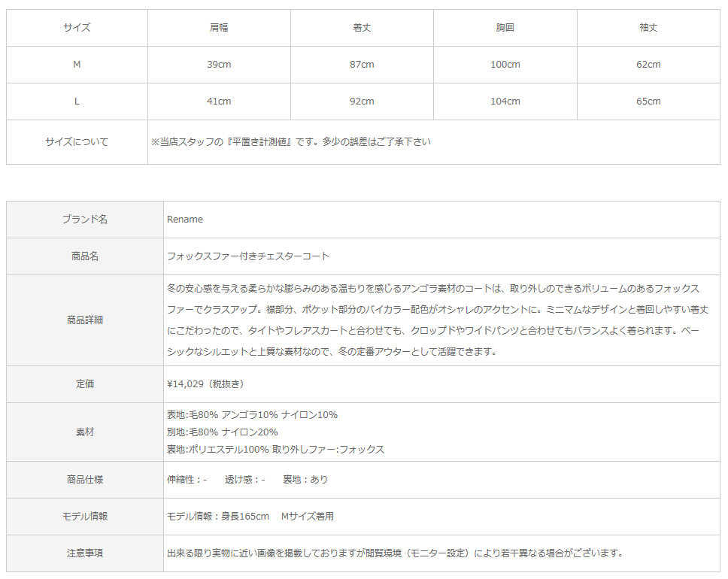
Task: Click product name フォックスファー付きチェスターコート
Action: pyautogui.click(x=247, y=256)
